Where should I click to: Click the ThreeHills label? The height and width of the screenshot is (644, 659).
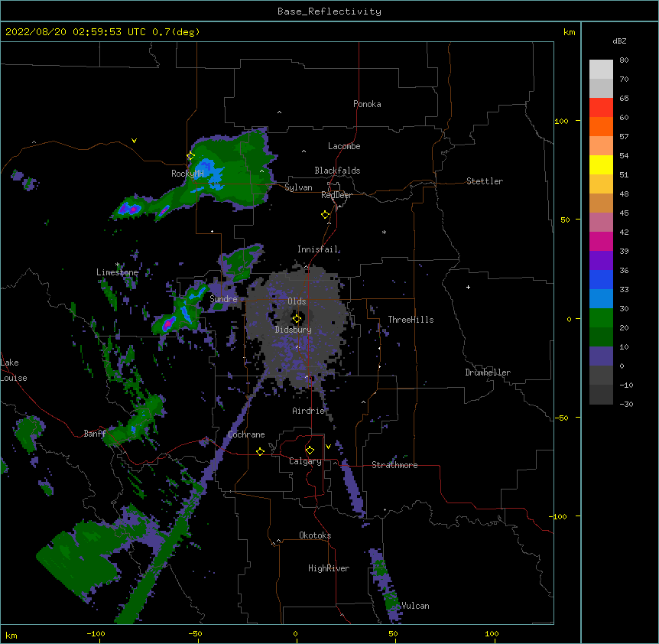(411, 320)
